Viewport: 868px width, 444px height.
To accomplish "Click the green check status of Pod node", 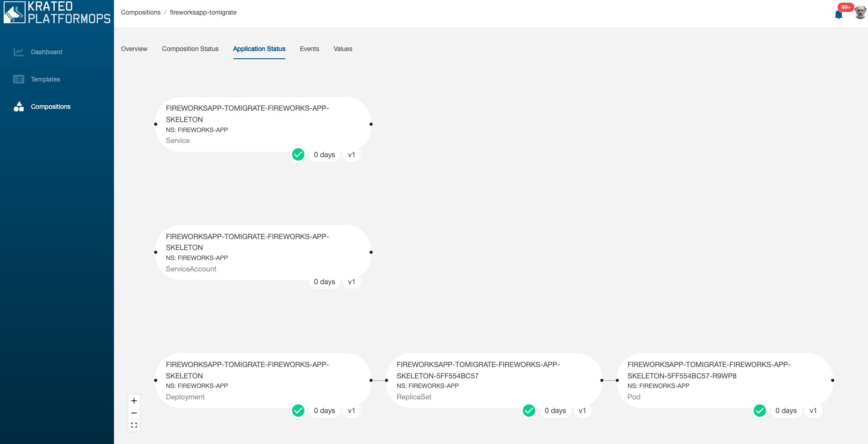I will click(759, 411).
